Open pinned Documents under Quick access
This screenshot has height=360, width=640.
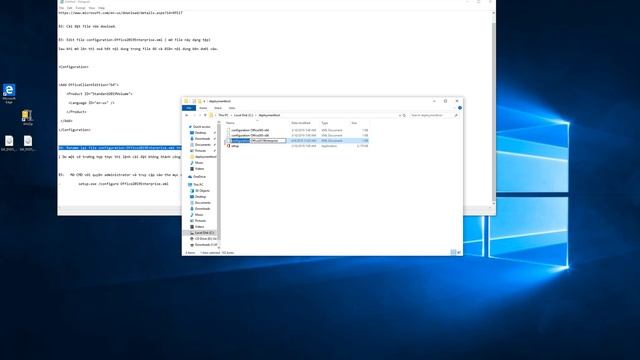(202, 144)
